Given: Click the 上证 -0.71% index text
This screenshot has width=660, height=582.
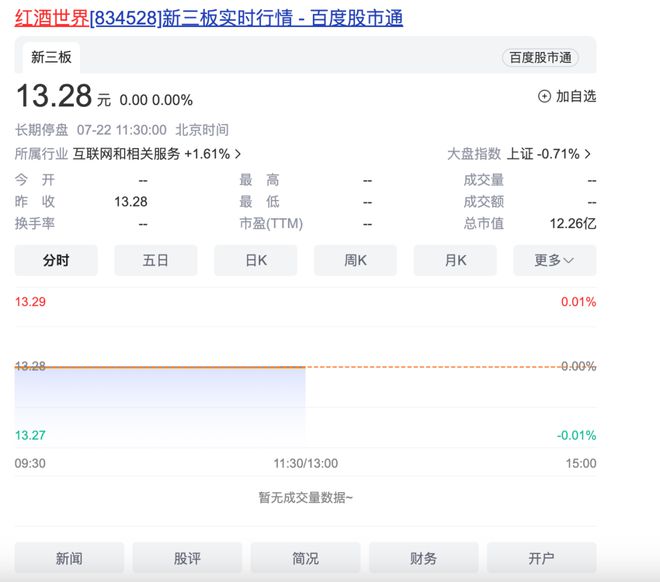Looking at the screenshot, I should click(x=543, y=154).
